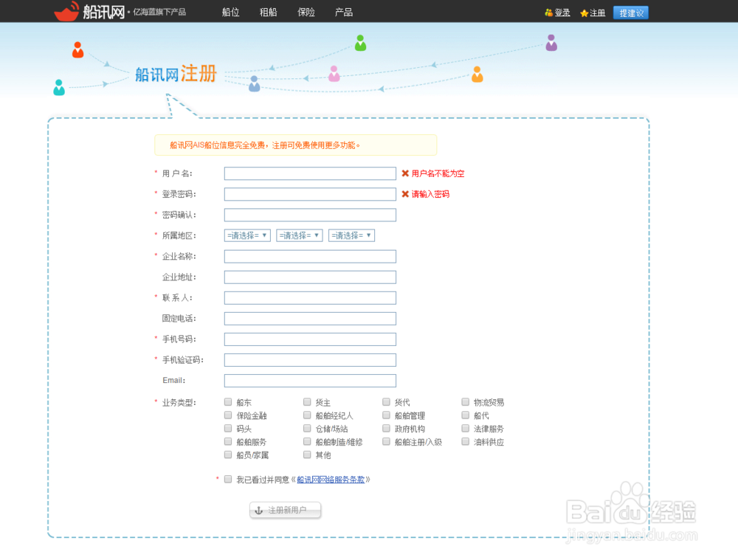Open the 船讯网网络服务条款 link
Image resolution: width=738 pixels, height=560 pixels.
tap(331, 480)
